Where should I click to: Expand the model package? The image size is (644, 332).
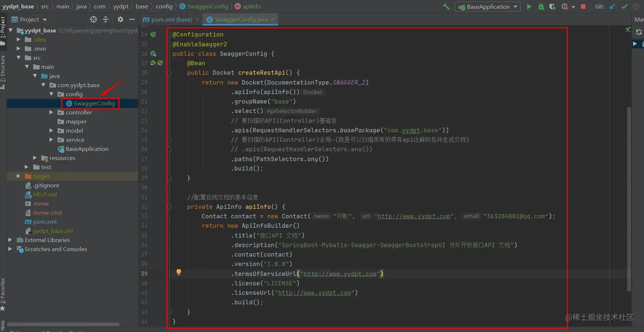tap(51, 131)
